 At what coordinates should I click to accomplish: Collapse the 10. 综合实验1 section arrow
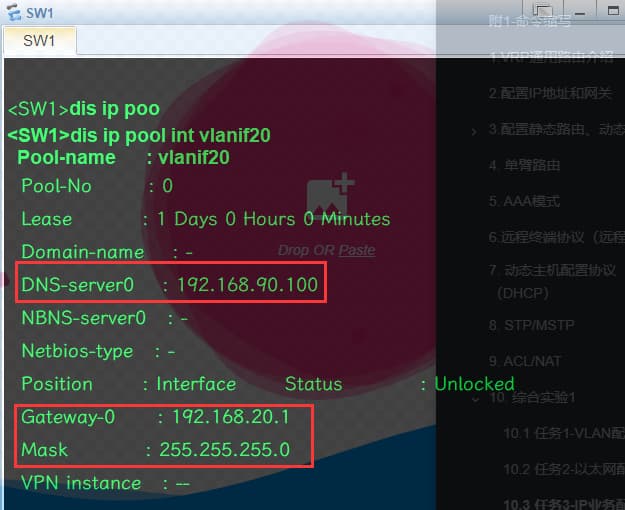[474, 399]
